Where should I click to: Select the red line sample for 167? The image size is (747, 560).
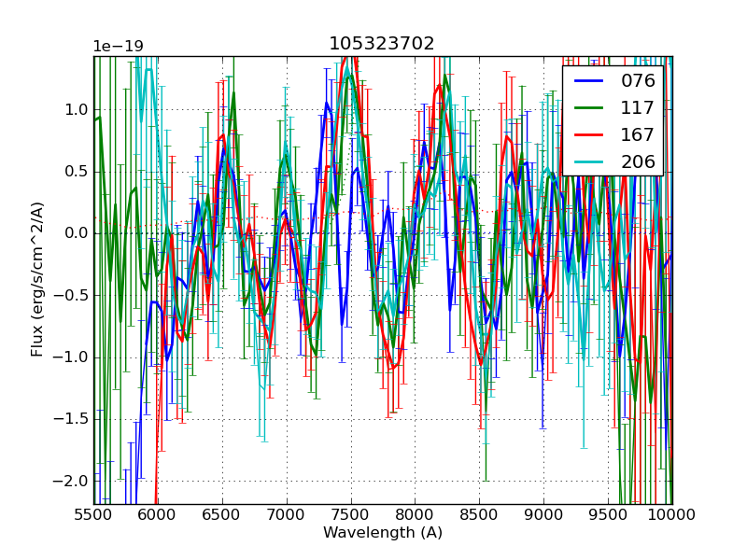coord(588,135)
